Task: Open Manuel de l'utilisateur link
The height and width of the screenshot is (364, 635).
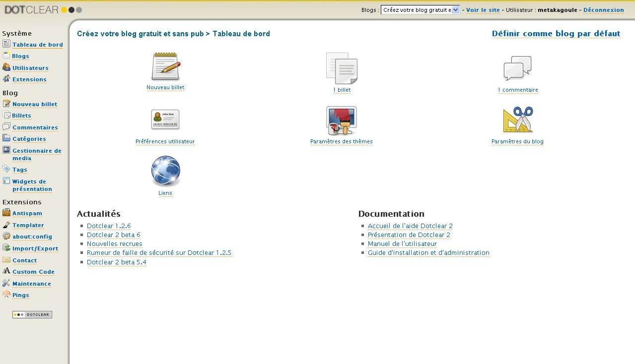Action: (402, 243)
